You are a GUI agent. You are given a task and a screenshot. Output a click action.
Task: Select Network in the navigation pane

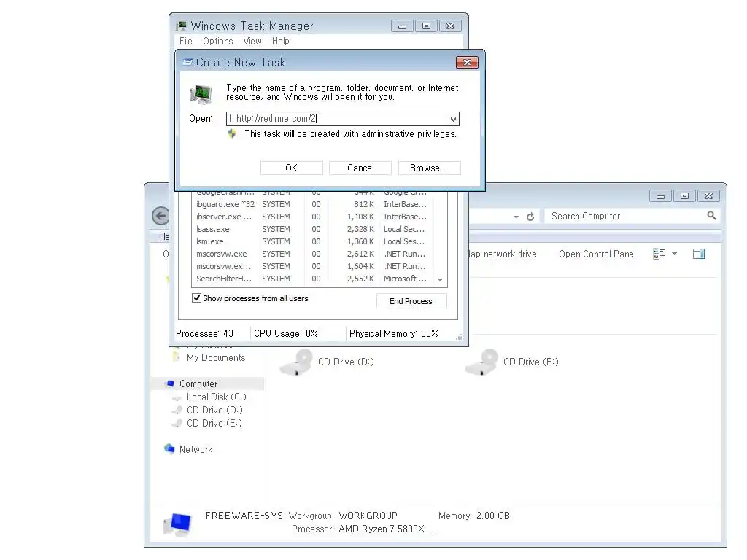(196, 449)
